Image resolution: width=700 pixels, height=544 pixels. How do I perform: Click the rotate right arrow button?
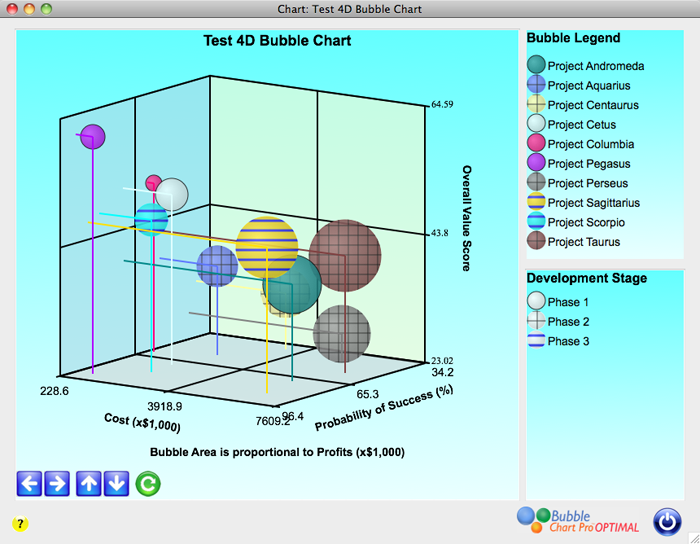(57, 484)
